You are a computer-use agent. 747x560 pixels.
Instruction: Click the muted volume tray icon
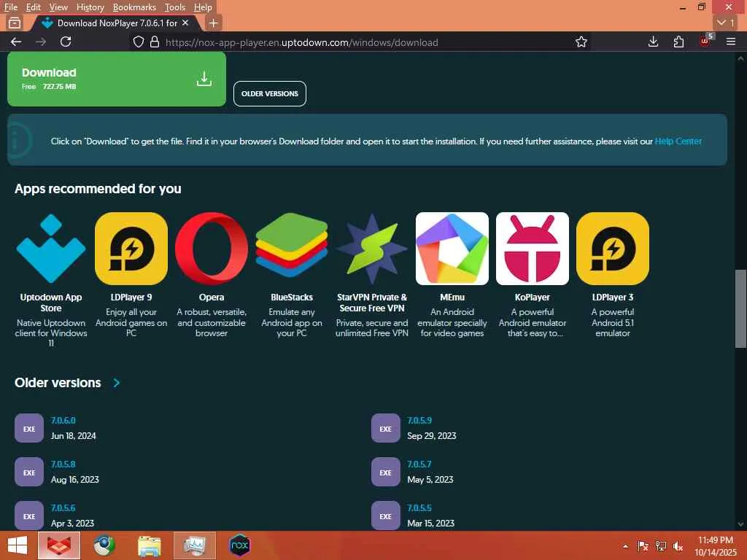click(678, 545)
